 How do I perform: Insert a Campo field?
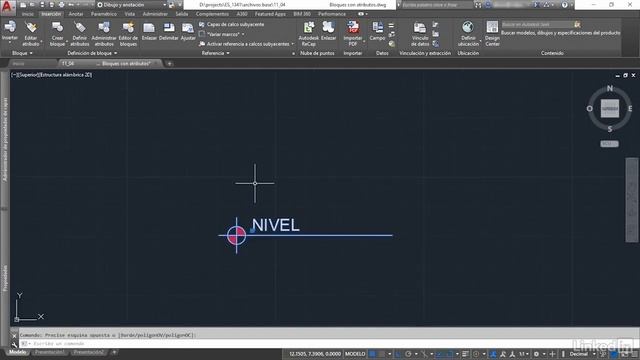(377, 31)
